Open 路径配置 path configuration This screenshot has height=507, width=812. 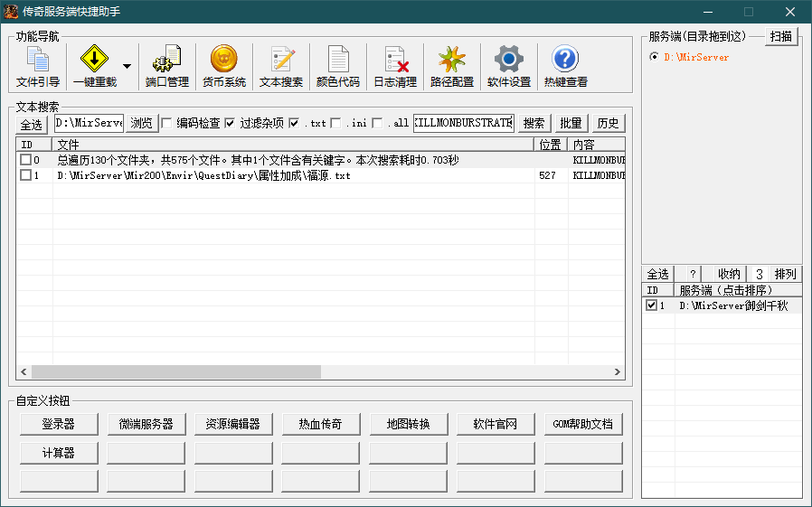(x=451, y=67)
